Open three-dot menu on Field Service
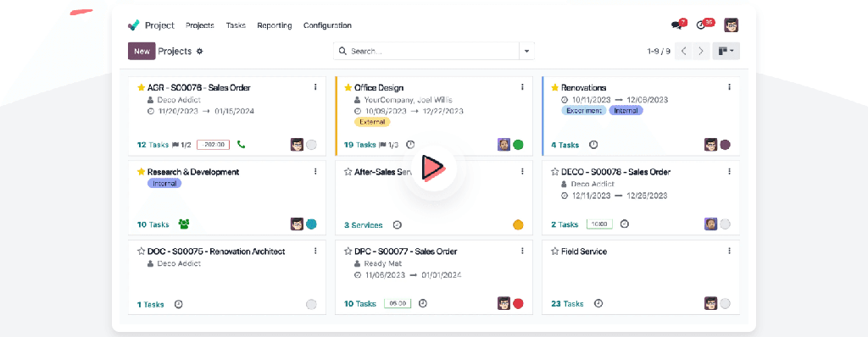This screenshot has width=868, height=337. 729,251
